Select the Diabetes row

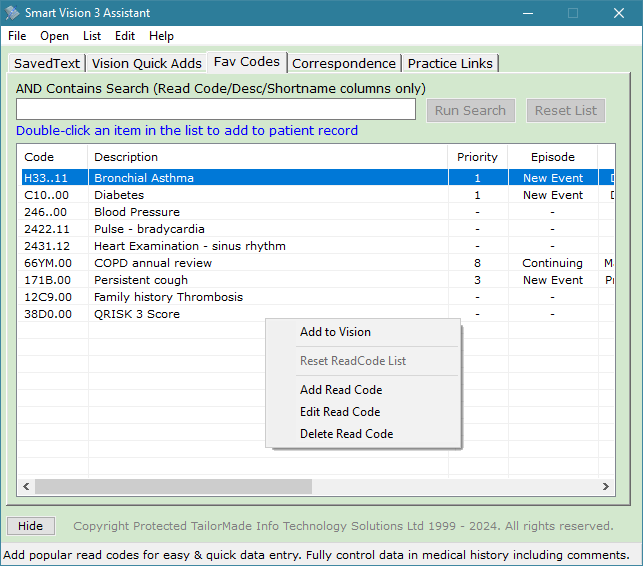click(316, 195)
